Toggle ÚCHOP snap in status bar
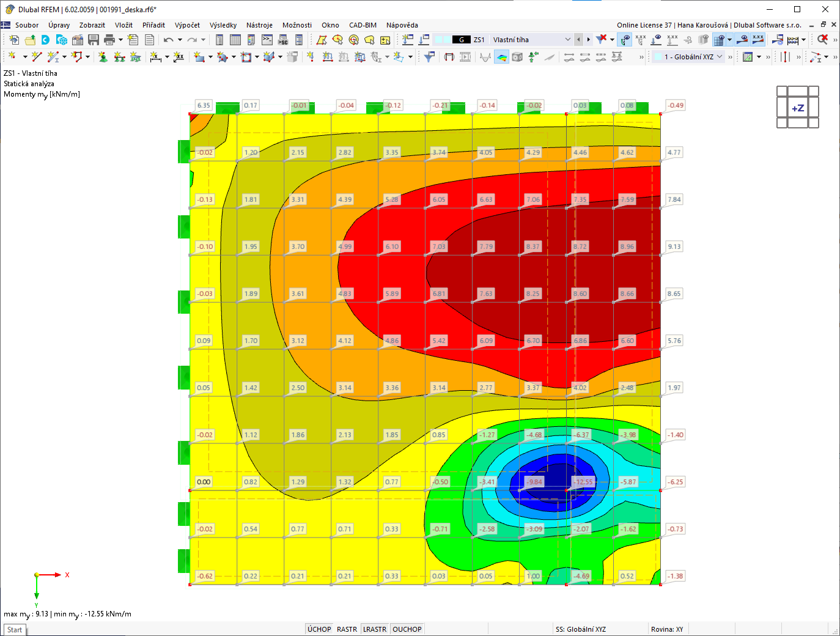The width and height of the screenshot is (840, 636). coord(319,629)
